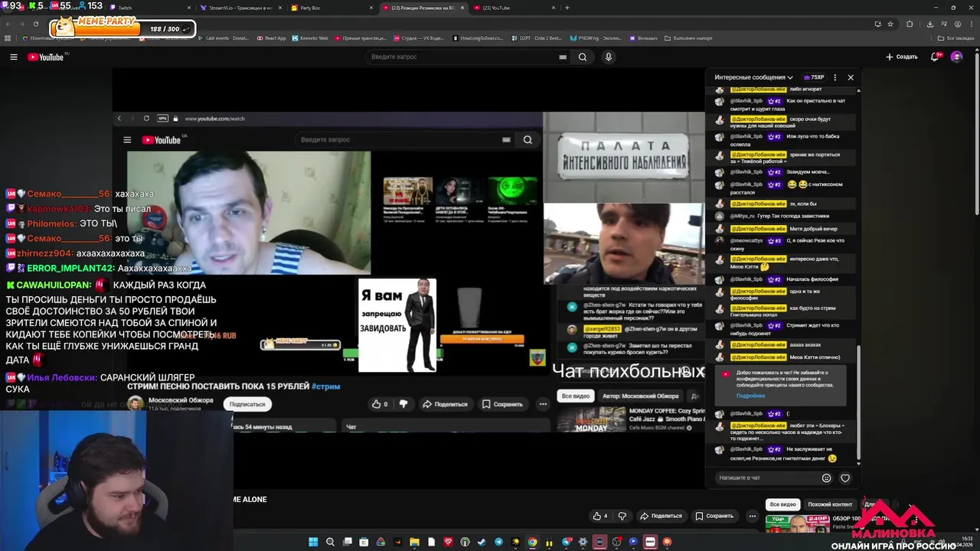This screenshot has width=980, height=551.
Task: Click Поделиться below the main video
Action: point(661,516)
